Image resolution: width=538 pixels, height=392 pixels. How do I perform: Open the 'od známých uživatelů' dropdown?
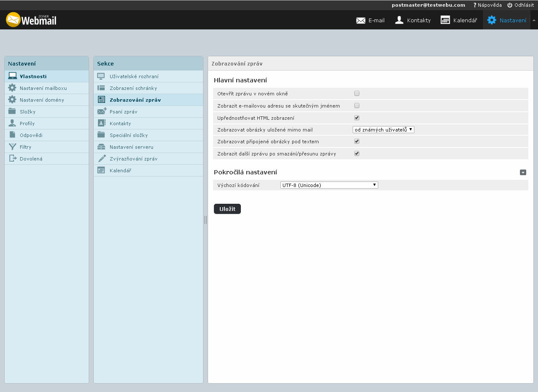point(383,130)
